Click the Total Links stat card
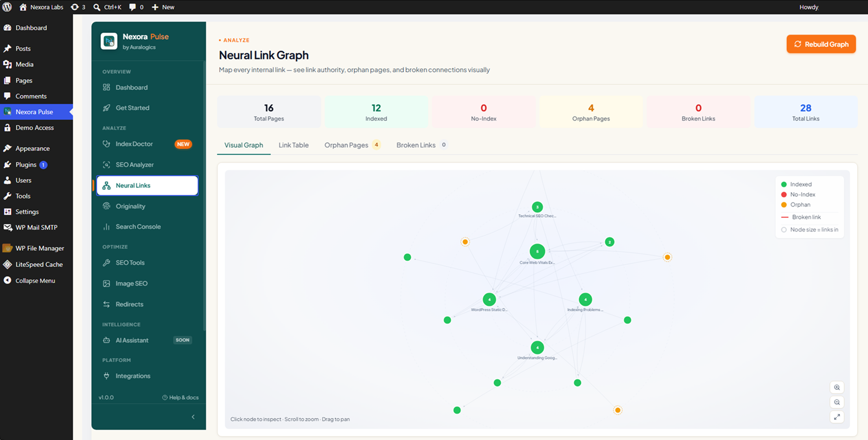 click(x=806, y=112)
